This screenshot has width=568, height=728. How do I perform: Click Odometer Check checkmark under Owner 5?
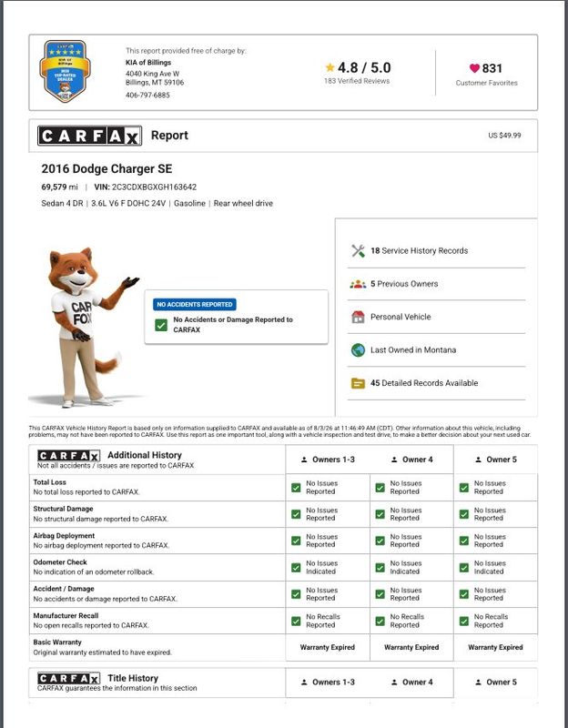tap(464, 567)
